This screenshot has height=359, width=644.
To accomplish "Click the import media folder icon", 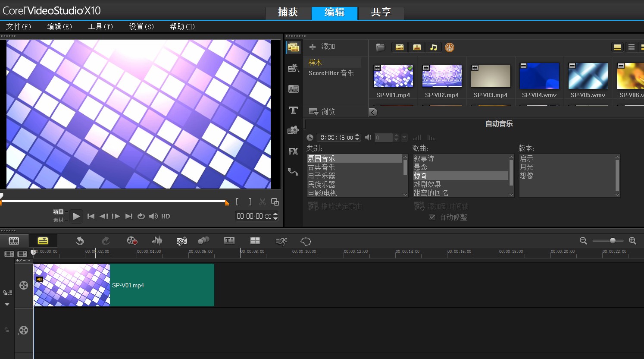I will click(x=380, y=47).
